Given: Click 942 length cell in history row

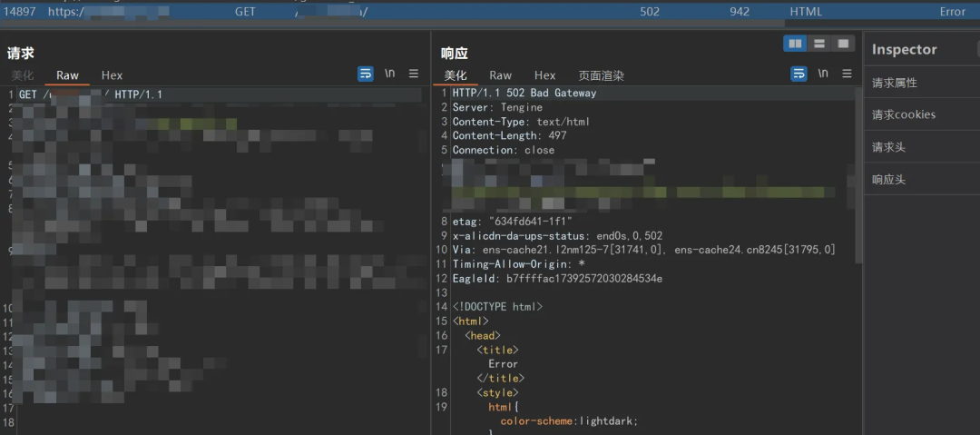Looking at the screenshot, I should pos(740,11).
